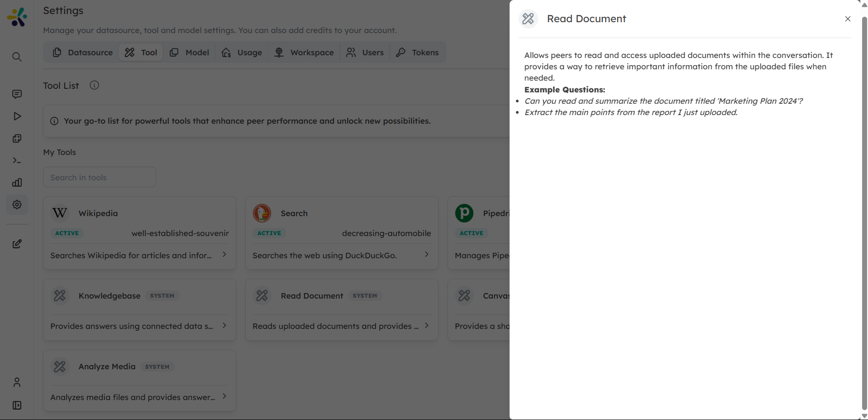
Task: Click the edit pencil icon in sidebar
Action: click(x=17, y=244)
